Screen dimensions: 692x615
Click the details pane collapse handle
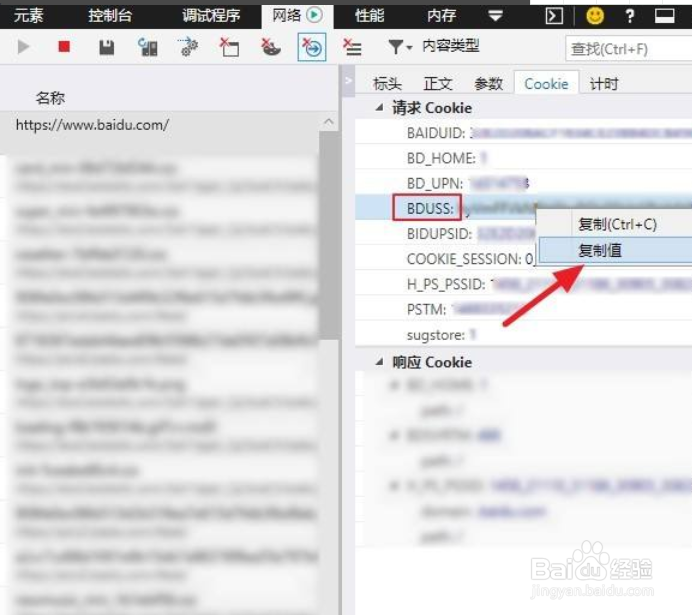tap(348, 81)
